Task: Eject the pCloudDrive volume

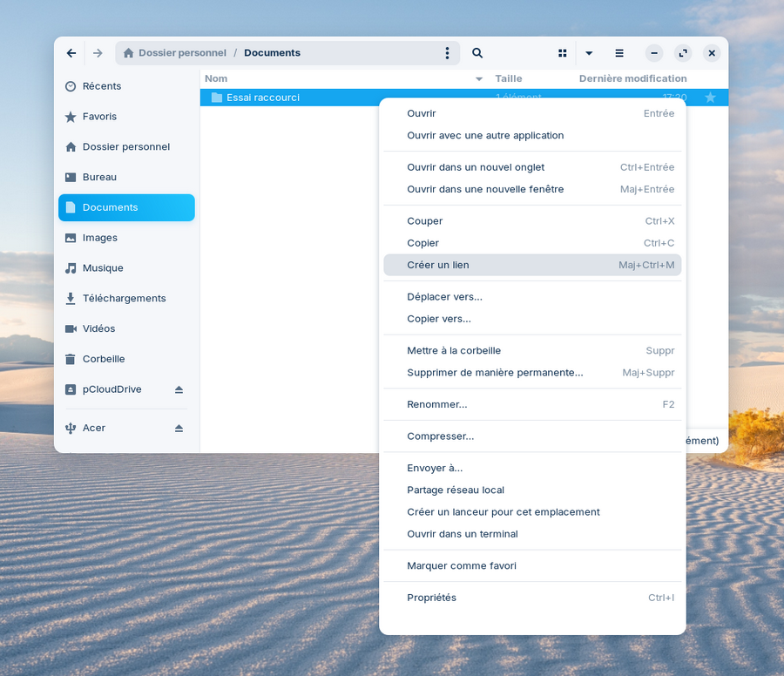Action: (179, 389)
